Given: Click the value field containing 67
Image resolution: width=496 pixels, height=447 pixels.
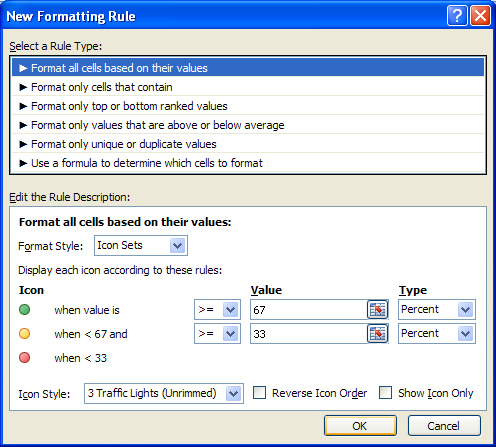Looking at the screenshot, I should pos(309,310).
